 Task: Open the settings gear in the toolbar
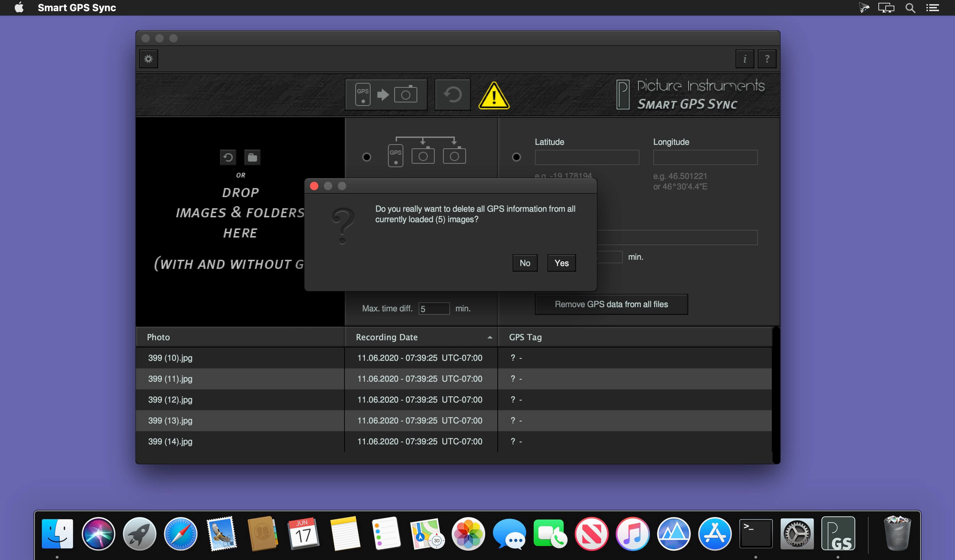point(149,59)
